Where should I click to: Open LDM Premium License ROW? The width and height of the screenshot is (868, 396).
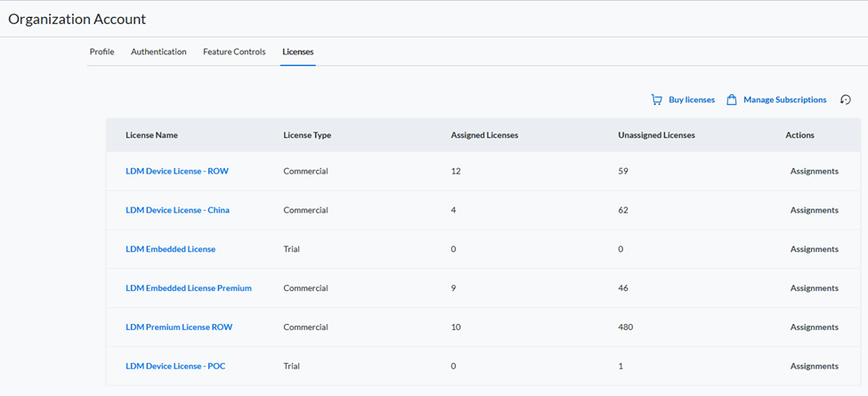click(x=179, y=327)
